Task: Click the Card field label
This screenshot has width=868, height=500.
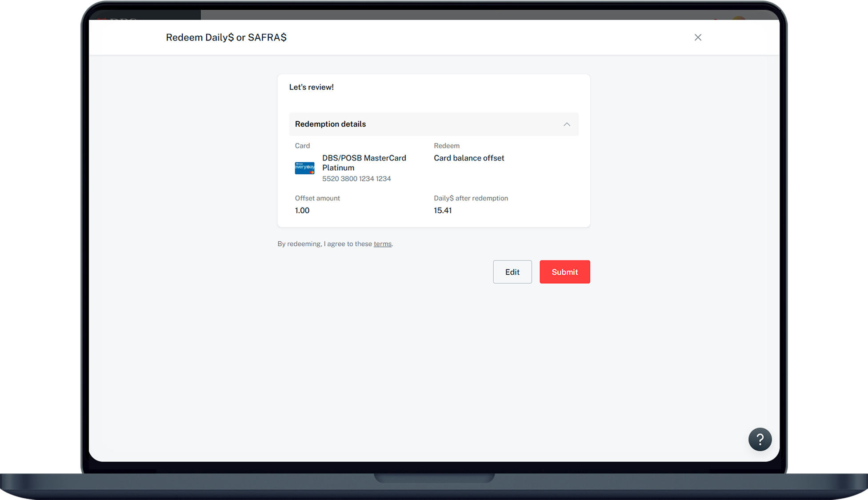Action: click(302, 146)
